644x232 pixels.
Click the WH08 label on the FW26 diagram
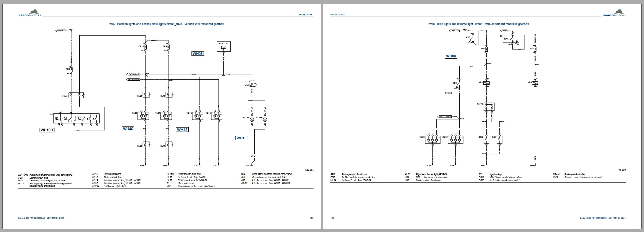tap(451, 56)
